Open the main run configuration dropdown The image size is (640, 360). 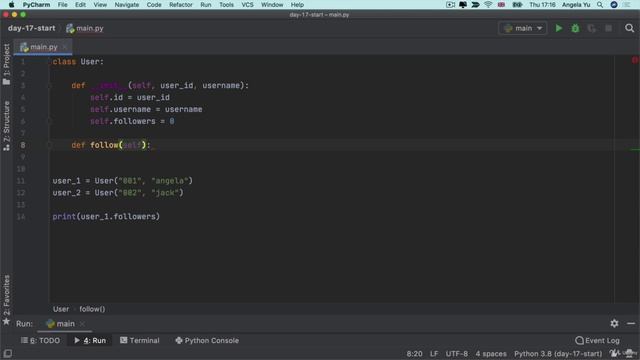point(522,28)
